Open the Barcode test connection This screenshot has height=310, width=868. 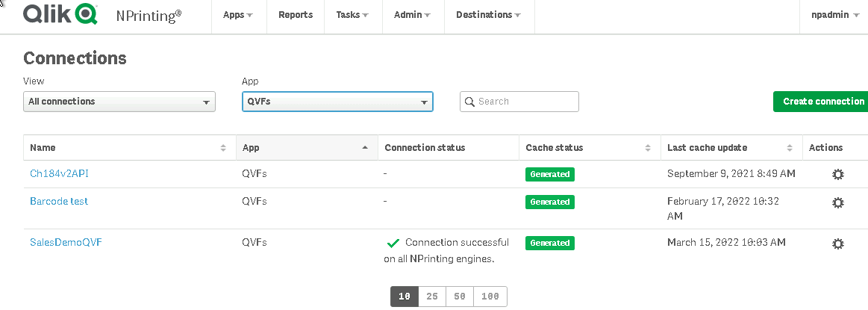(59, 202)
